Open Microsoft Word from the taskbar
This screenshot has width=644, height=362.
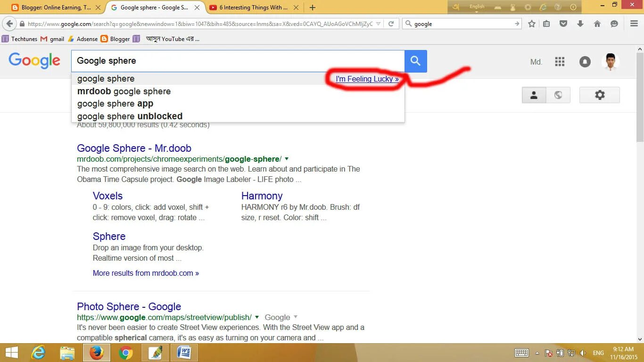coord(184,353)
